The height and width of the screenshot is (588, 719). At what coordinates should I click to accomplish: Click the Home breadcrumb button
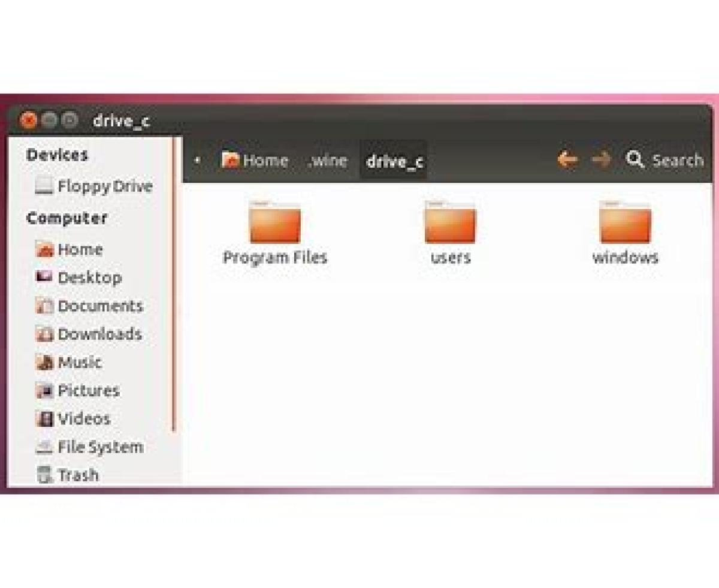255,161
